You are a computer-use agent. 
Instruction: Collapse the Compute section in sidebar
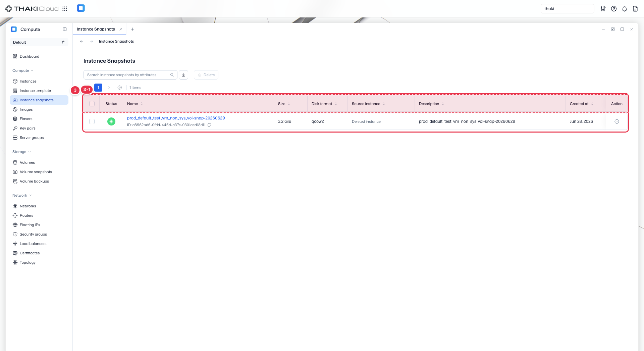pos(23,70)
